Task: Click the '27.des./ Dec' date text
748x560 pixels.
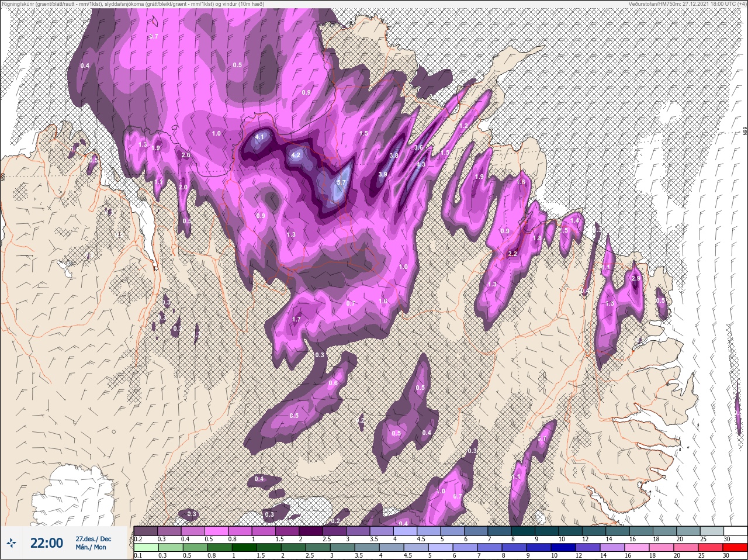Action: (93, 538)
